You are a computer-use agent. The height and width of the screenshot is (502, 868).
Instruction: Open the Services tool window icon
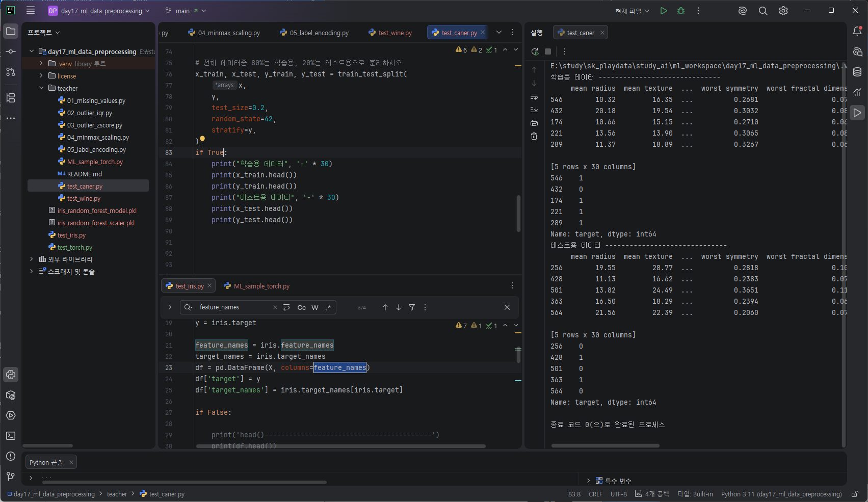click(11, 415)
